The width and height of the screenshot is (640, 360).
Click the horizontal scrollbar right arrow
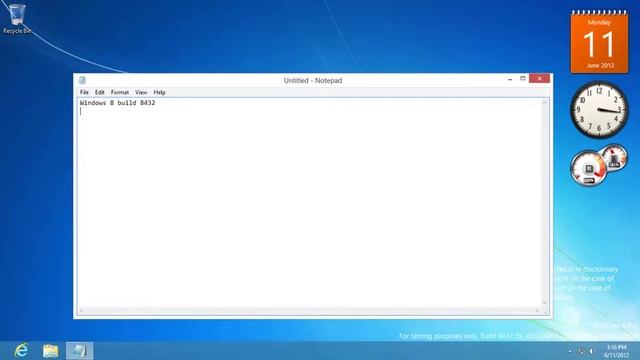(537, 311)
